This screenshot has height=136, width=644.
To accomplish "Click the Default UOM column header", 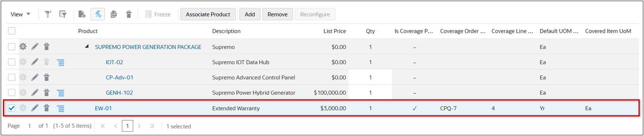I will coord(559,31).
